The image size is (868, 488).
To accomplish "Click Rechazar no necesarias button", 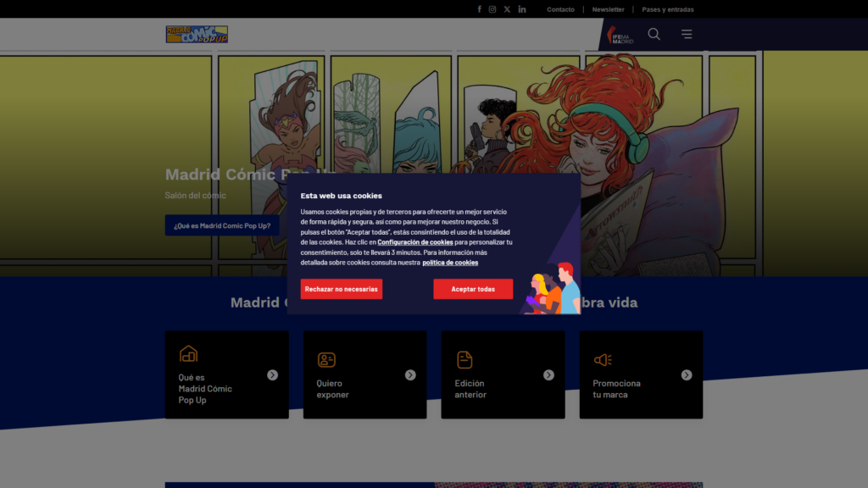I will pyautogui.click(x=341, y=290).
